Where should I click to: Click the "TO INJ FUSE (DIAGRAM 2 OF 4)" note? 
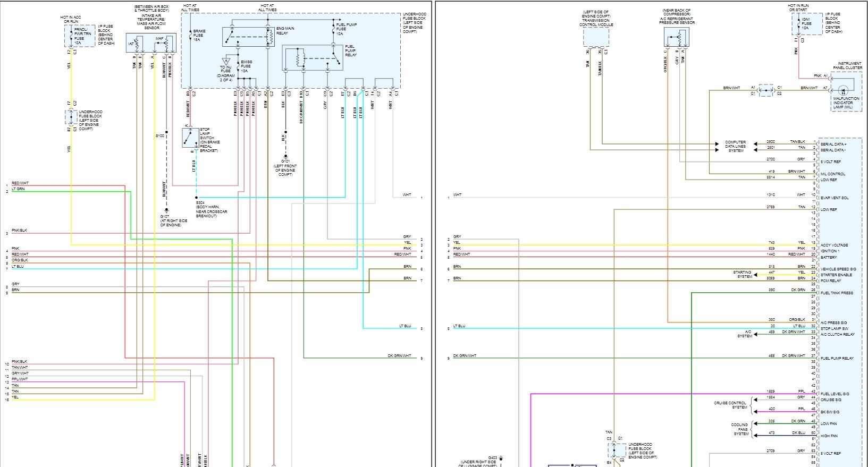pos(225,73)
